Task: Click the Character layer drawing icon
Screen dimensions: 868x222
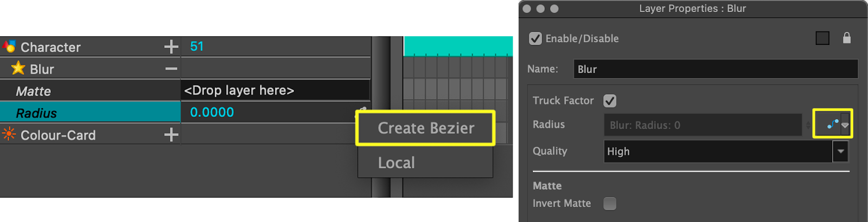Action: [9, 47]
